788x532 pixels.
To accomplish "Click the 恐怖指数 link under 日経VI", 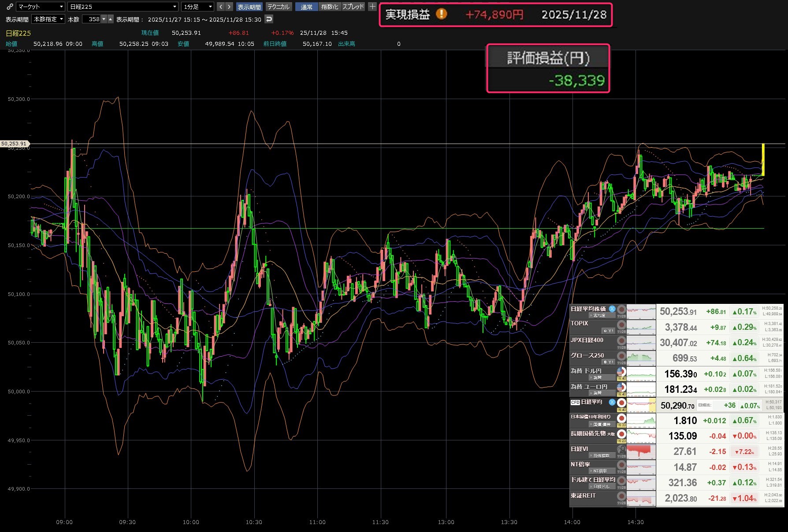I will [x=601, y=456].
